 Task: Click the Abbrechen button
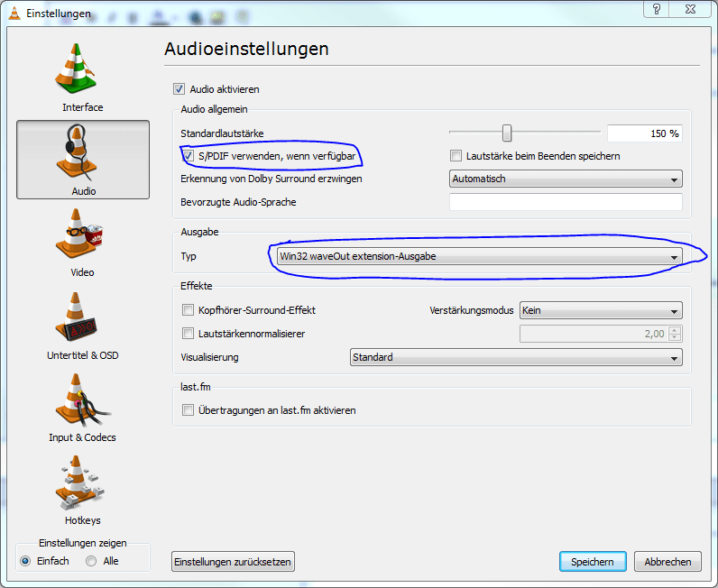pos(667,562)
